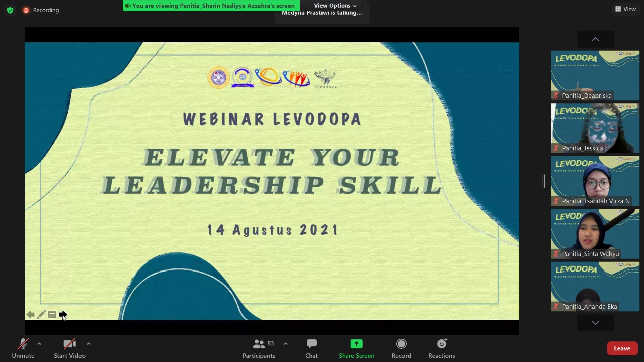Image resolution: width=644 pixels, height=362 pixels.
Task: Select Panitia_Ananda Eka video thumbnail
Action: pos(595,286)
